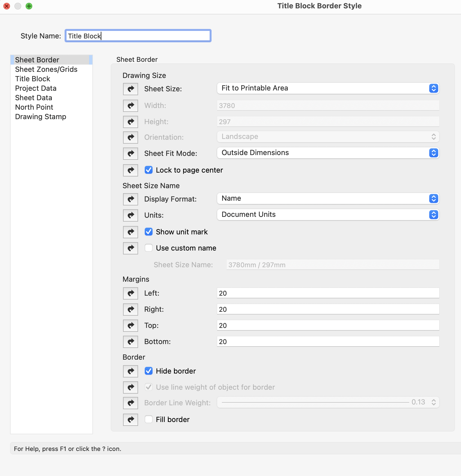461x476 pixels.
Task: Click the arrow icon beside Sheet Fit Mode
Action: pyautogui.click(x=131, y=154)
